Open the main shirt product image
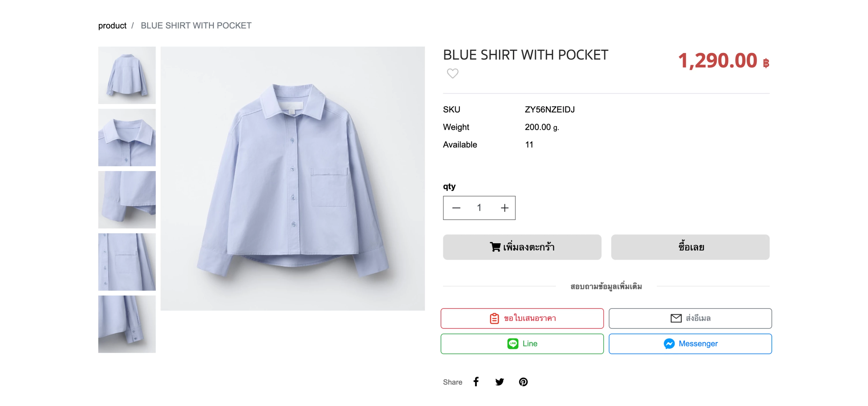 292,179
